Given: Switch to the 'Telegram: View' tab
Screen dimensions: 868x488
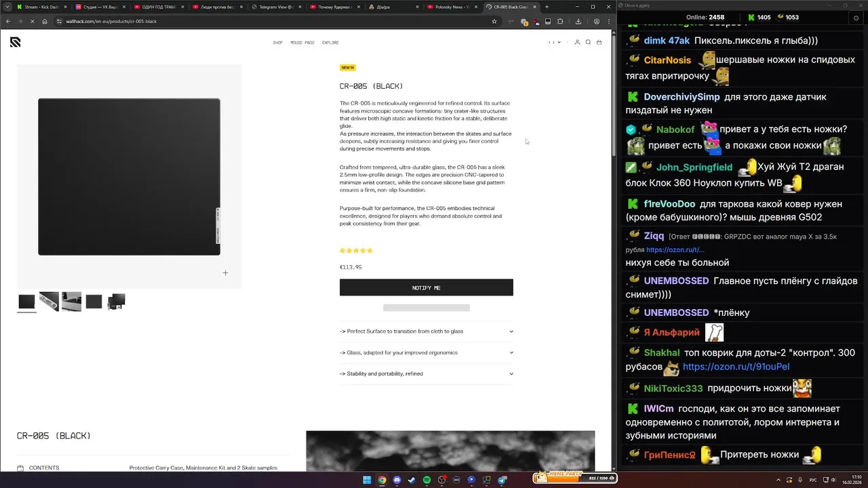Looking at the screenshot, I should pos(276,7).
